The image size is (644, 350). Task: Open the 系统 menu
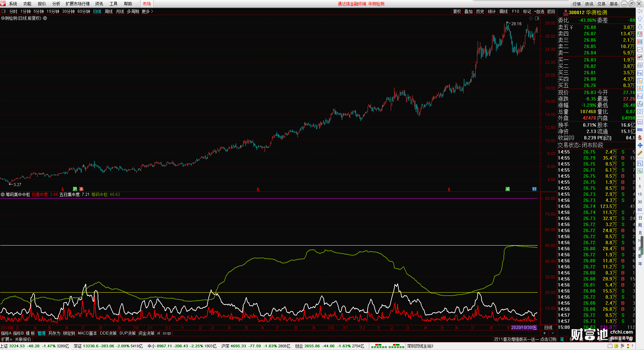tap(13, 4)
